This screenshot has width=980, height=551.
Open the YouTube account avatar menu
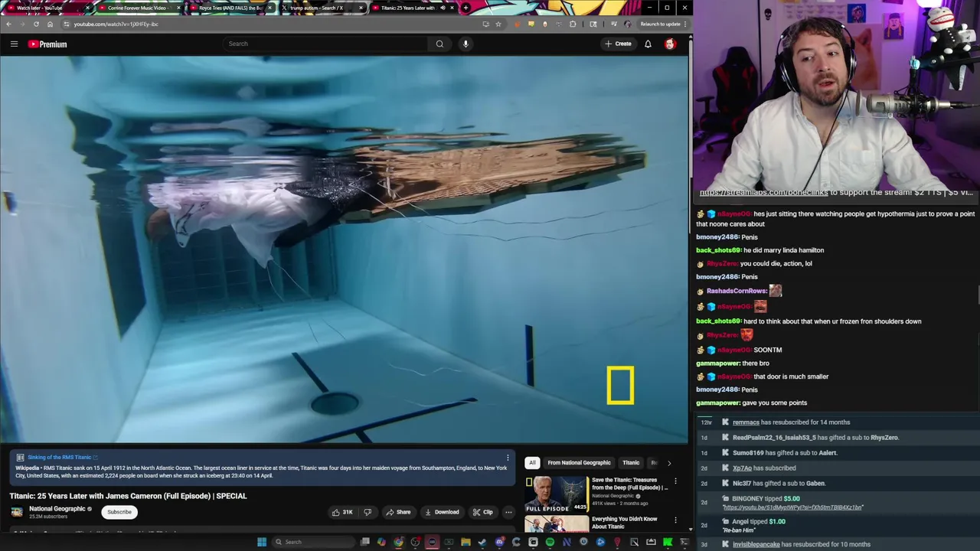[x=670, y=44]
